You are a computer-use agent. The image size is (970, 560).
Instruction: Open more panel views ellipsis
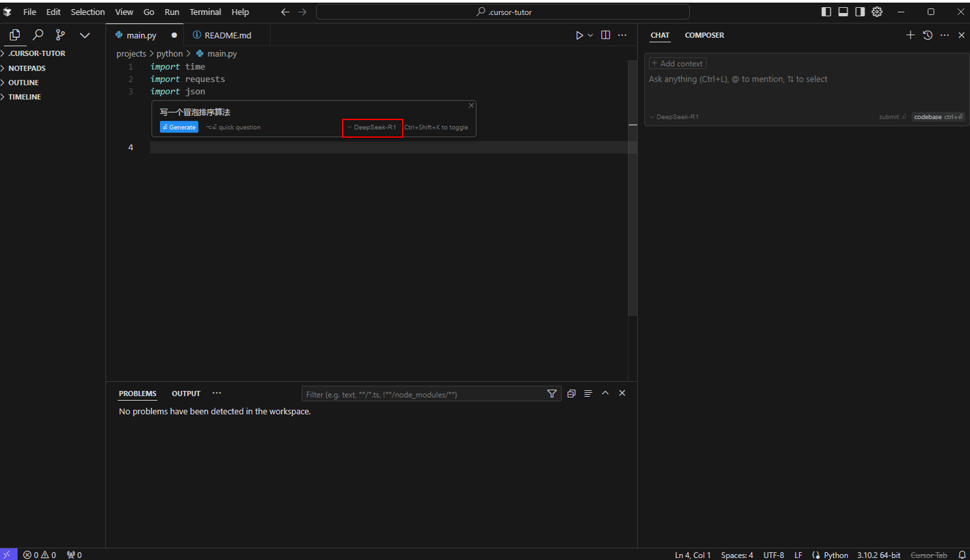tap(217, 393)
